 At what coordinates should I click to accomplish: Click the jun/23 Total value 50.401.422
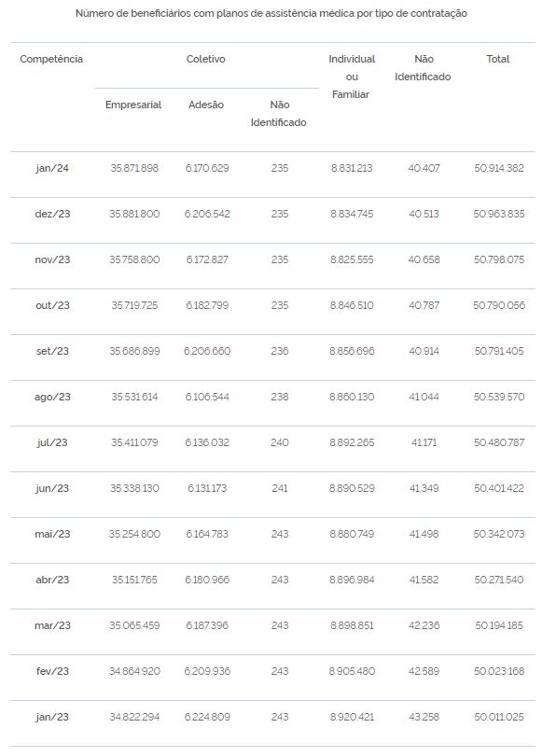coord(499,488)
